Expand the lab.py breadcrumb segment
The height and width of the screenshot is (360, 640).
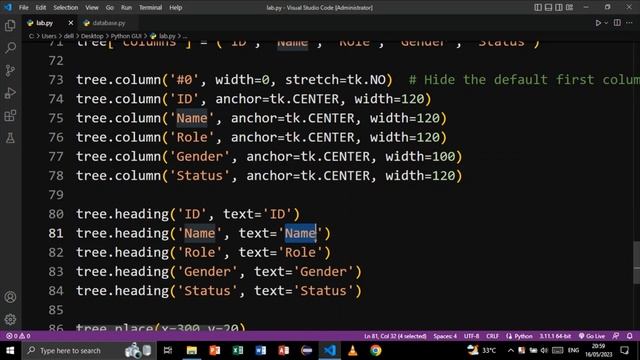click(163, 36)
